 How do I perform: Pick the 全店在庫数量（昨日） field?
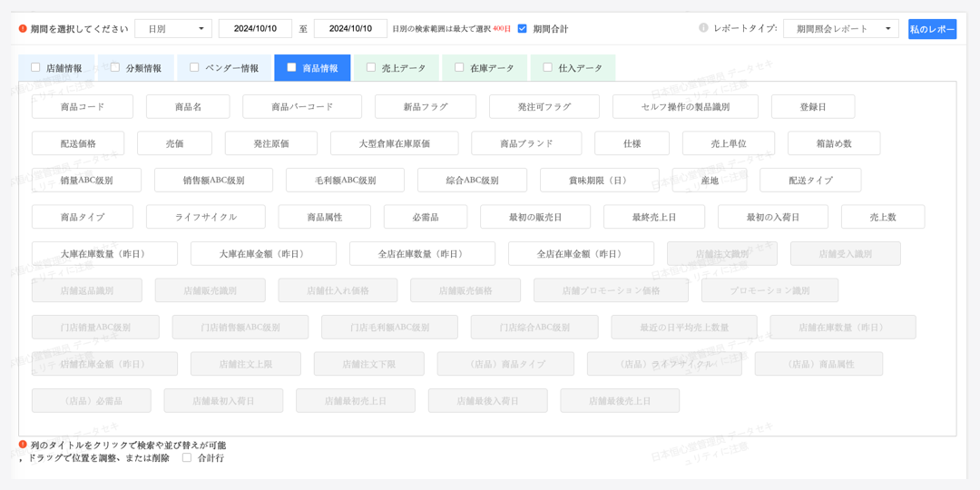point(422,254)
